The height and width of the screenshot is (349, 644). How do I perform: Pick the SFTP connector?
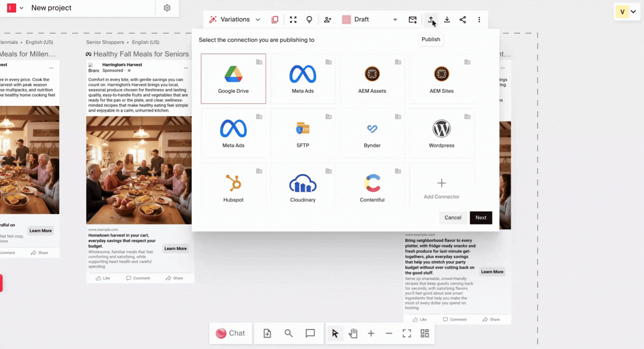tap(303, 133)
